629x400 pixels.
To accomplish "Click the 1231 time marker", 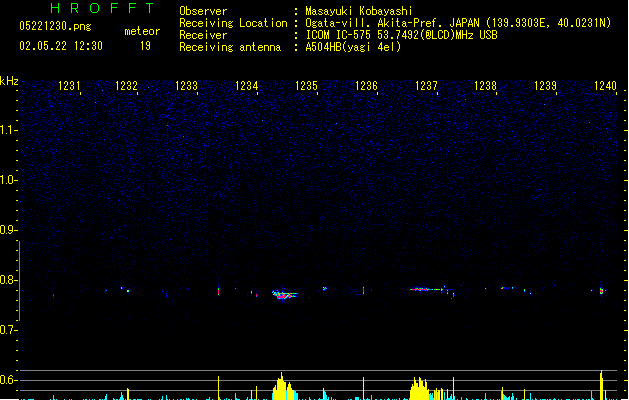I will tap(69, 86).
